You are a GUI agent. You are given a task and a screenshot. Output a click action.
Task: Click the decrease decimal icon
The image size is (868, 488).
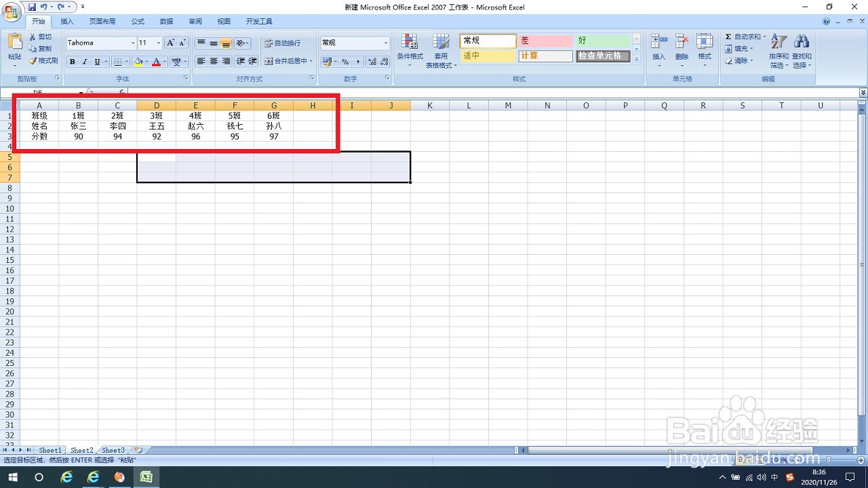pyautogui.click(x=384, y=61)
